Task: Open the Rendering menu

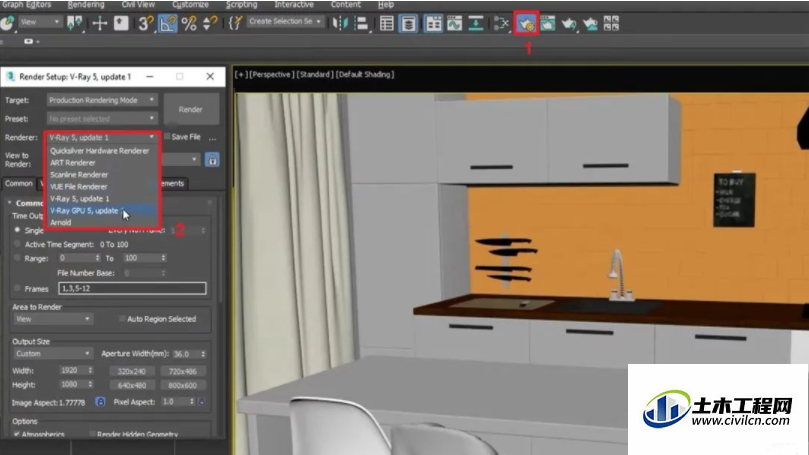Action: (86, 5)
